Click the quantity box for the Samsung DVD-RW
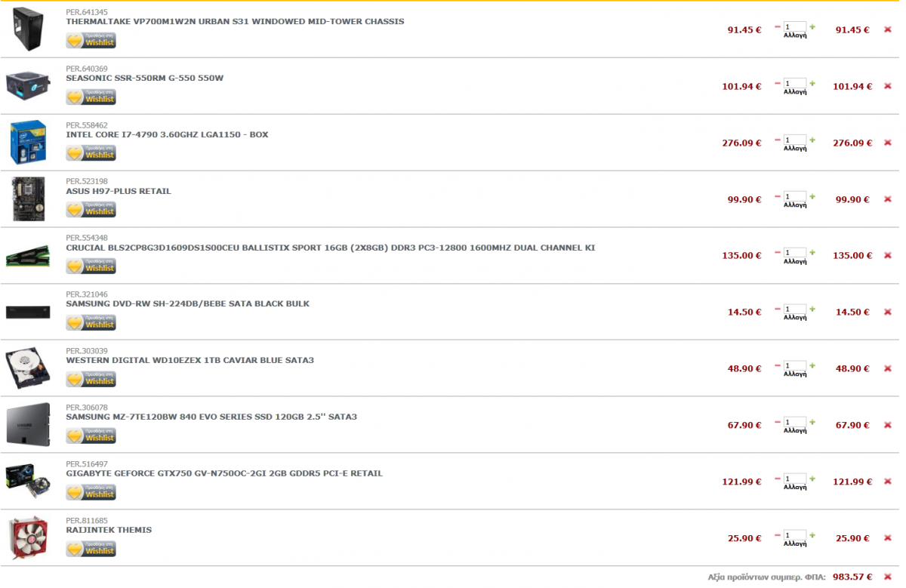 (795, 309)
